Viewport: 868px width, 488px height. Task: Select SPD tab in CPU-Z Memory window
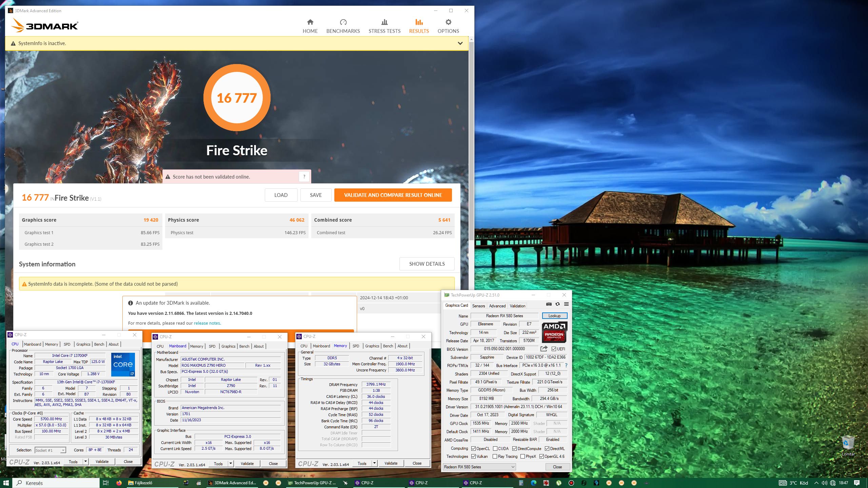pos(356,346)
